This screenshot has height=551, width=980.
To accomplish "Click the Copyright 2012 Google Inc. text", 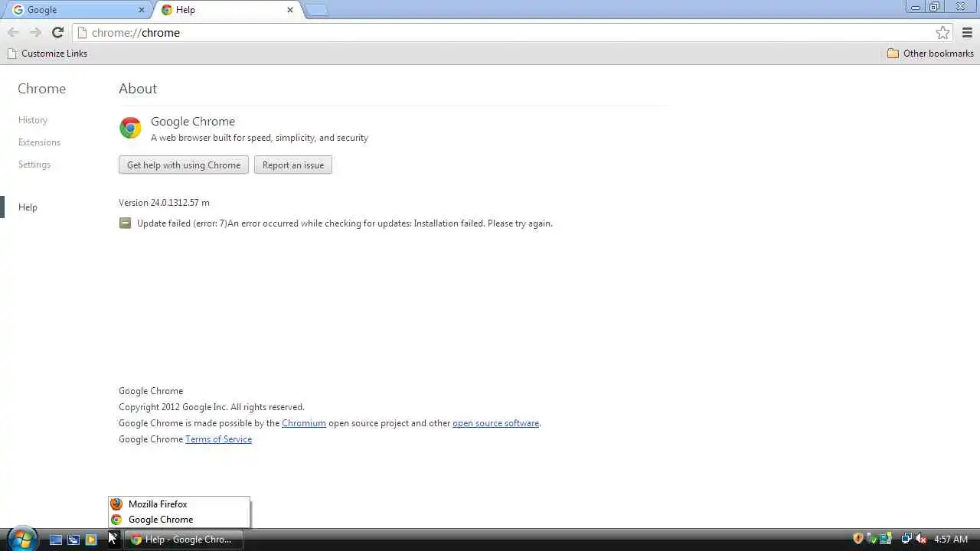I will [x=211, y=407].
